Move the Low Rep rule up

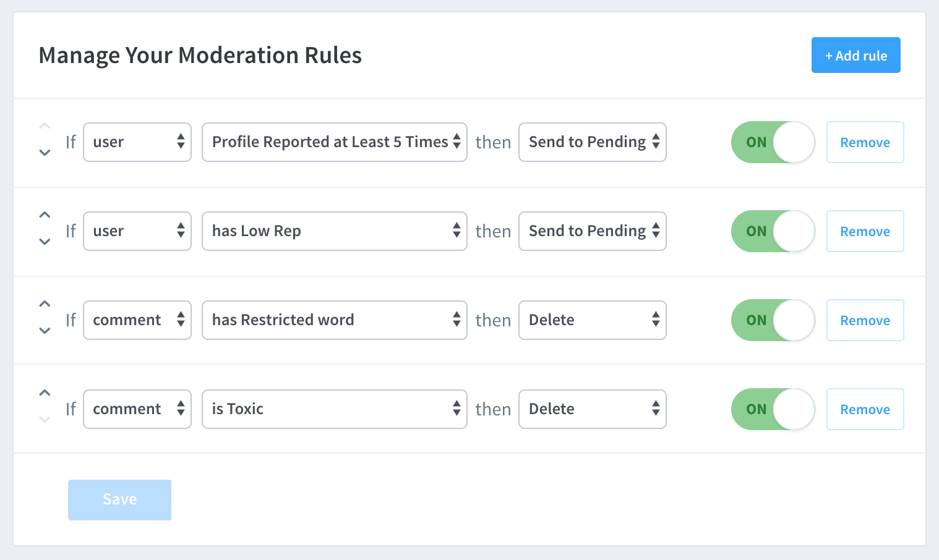click(45, 215)
